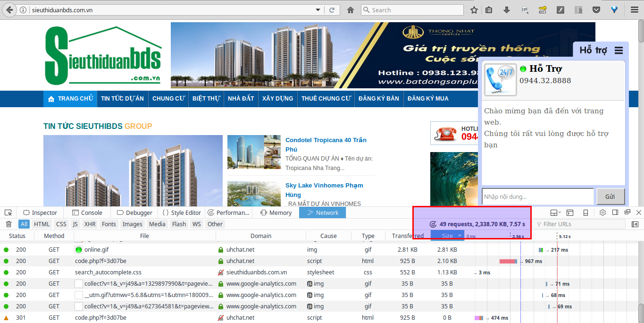Focus the browser Search box

pyautogui.click(x=413, y=10)
